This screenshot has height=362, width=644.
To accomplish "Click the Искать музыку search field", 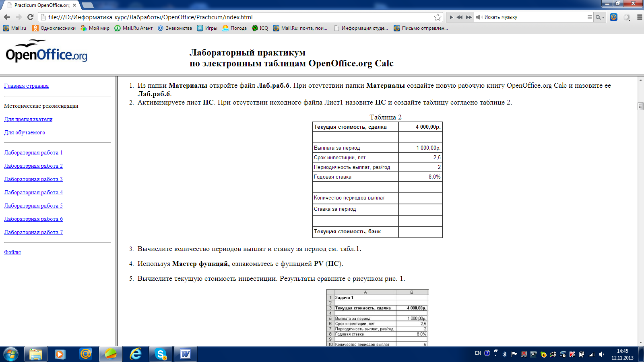I will point(535,17).
